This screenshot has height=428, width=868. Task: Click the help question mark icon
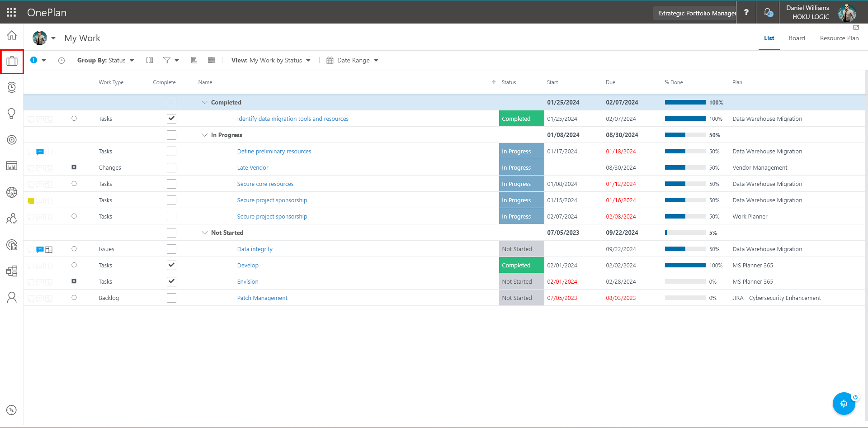coord(746,12)
